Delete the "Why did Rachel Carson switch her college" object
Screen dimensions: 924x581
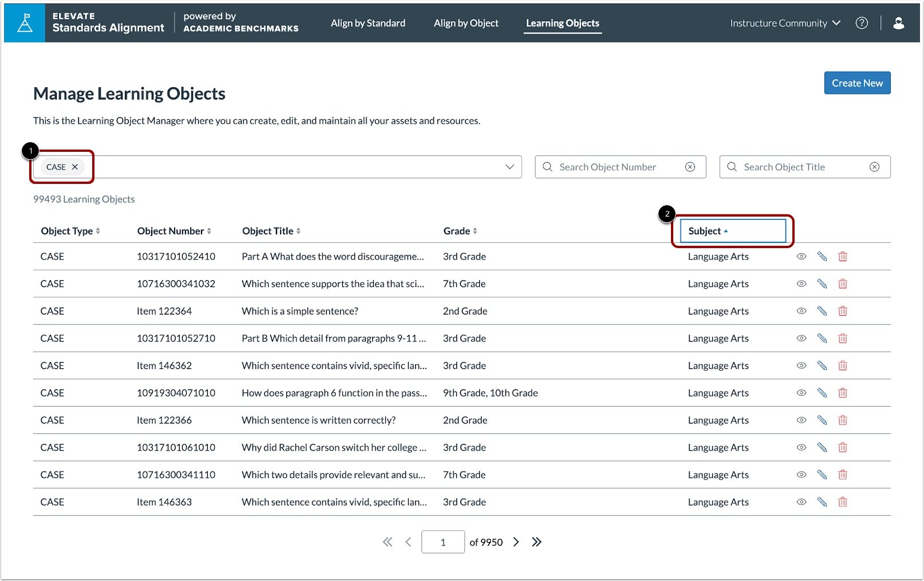842,447
